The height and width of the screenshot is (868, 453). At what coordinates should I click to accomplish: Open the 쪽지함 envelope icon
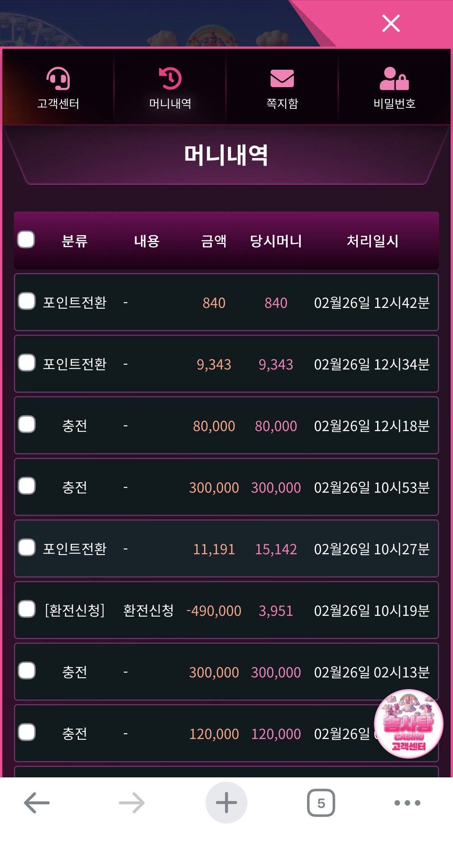click(282, 79)
